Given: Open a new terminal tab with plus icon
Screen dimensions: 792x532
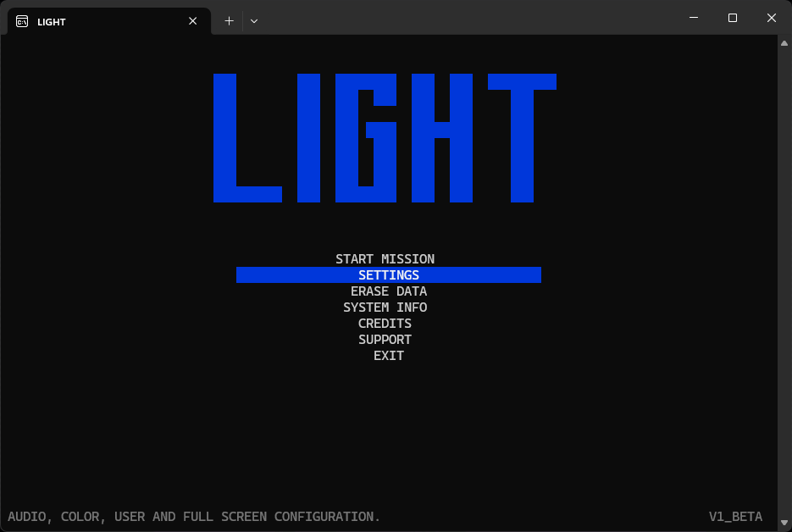Looking at the screenshot, I should [229, 21].
